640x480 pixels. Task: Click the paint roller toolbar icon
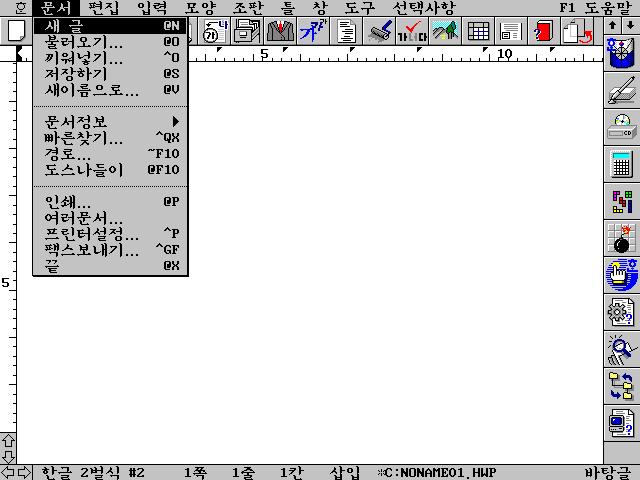(x=379, y=31)
